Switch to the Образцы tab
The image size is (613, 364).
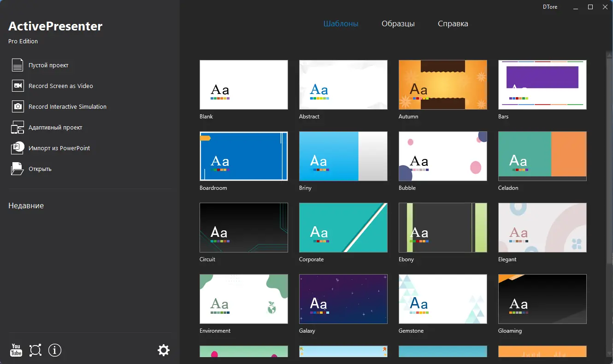coord(398,23)
